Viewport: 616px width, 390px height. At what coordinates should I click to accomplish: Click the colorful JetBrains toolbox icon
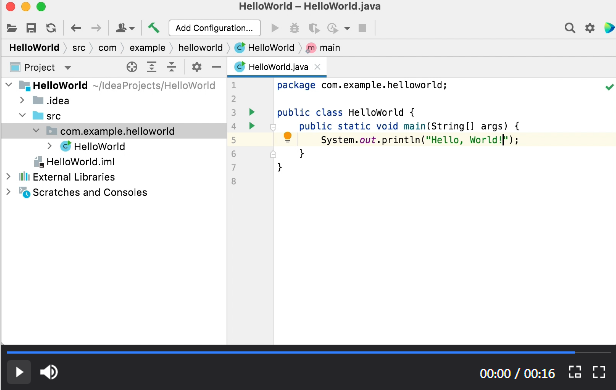point(609,28)
